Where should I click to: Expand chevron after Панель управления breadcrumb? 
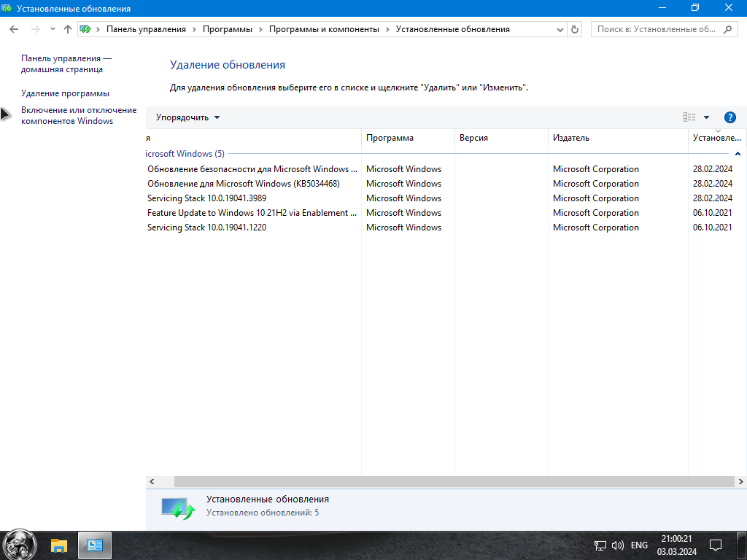pyautogui.click(x=194, y=29)
